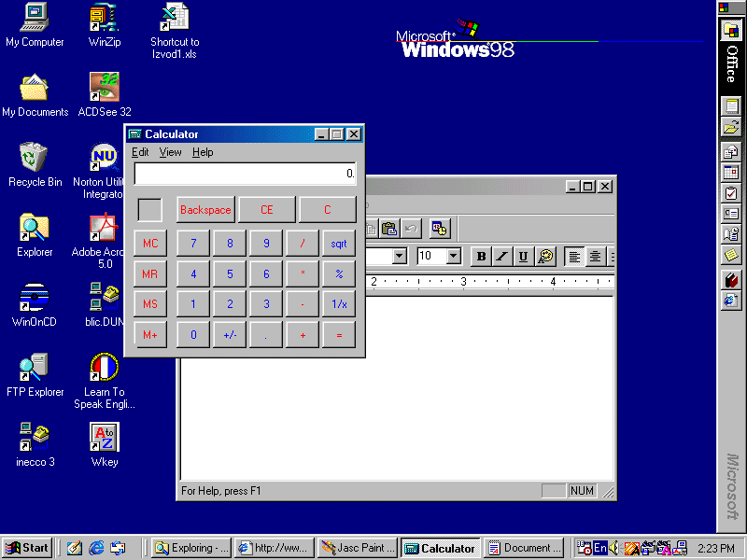747x560 pixels.
Task: Open the Calculator title bar system menu icon
Action: (x=135, y=134)
